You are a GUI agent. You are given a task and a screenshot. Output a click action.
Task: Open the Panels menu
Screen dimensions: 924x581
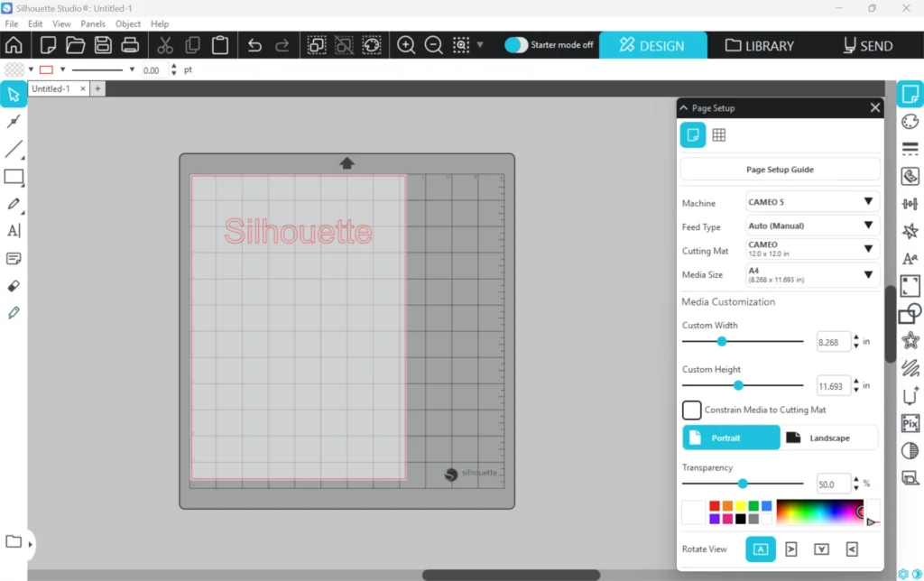pyautogui.click(x=93, y=23)
